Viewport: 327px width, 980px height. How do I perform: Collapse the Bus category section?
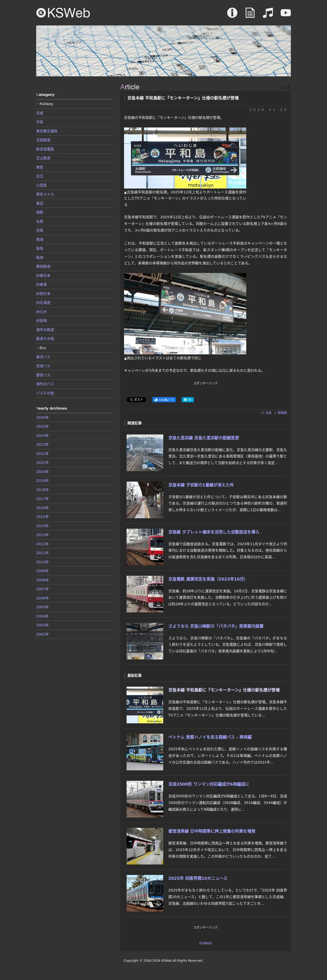pyautogui.click(x=41, y=348)
